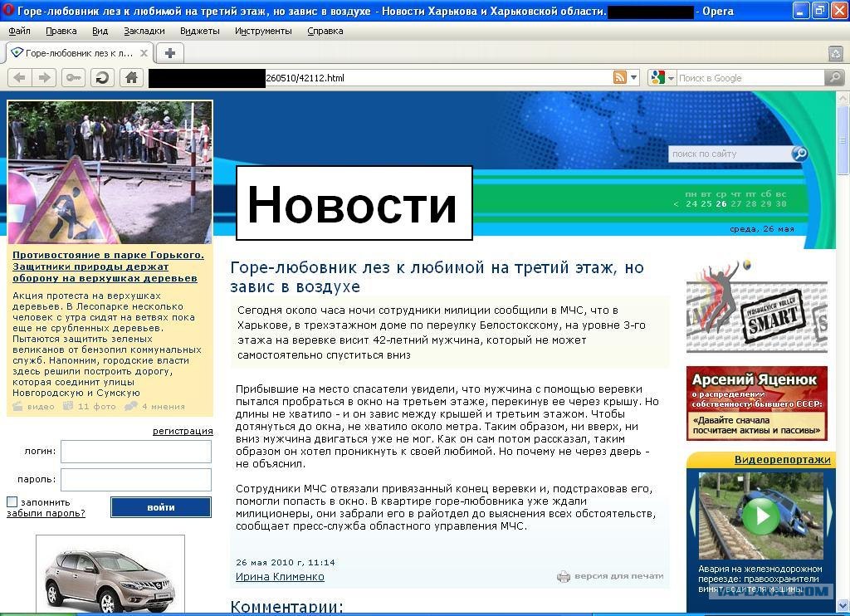Select day 24 in the calendar strip
The height and width of the screenshot is (616, 850).
coord(691,204)
